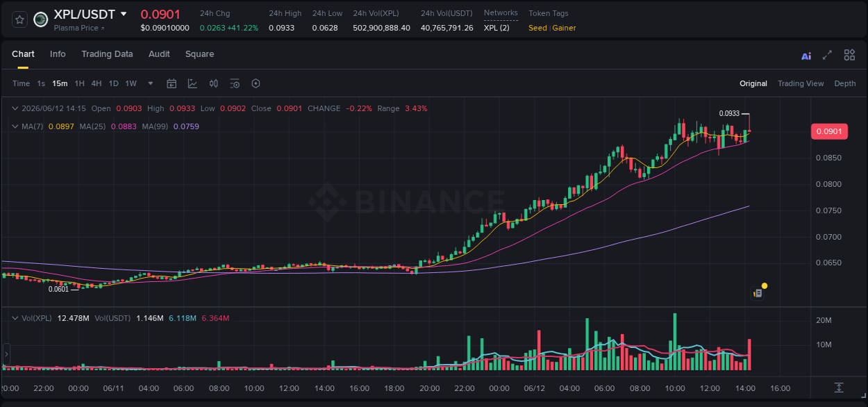Open the hexagon chart preferences icon
Screen dimensions: 868x407
pos(256,83)
